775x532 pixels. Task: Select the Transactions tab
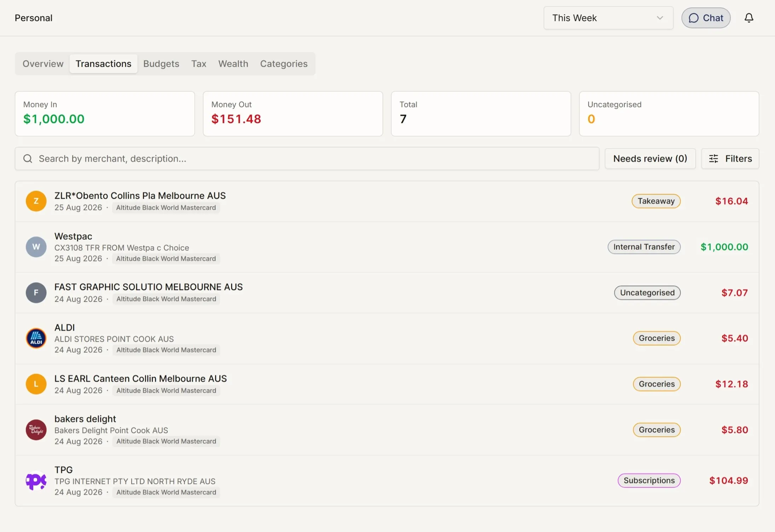click(103, 64)
